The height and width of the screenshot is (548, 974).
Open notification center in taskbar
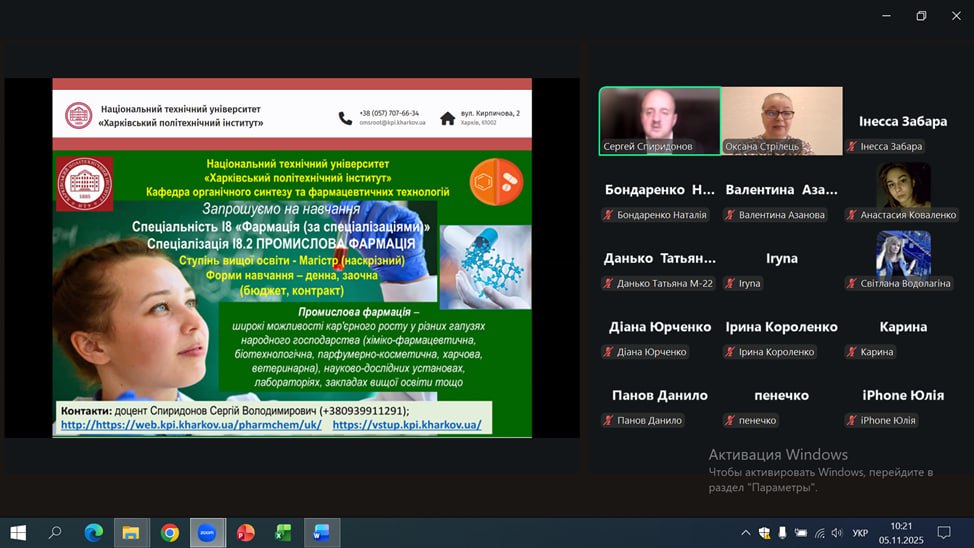click(x=944, y=533)
